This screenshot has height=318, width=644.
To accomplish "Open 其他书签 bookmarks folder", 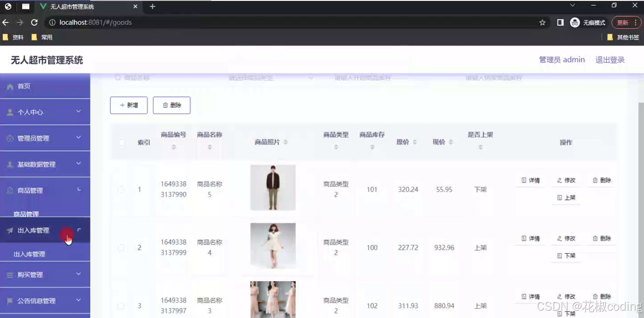I will pyautogui.click(x=623, y=37).
